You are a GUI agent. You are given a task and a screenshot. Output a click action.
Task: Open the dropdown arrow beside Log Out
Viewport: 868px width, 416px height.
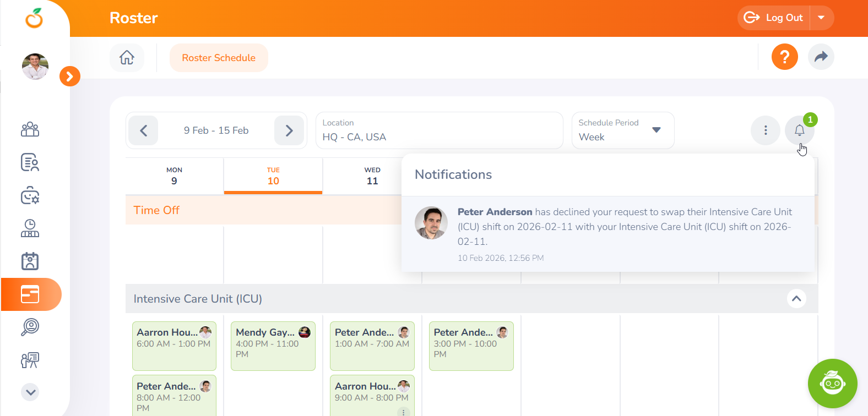click(821, 18)
